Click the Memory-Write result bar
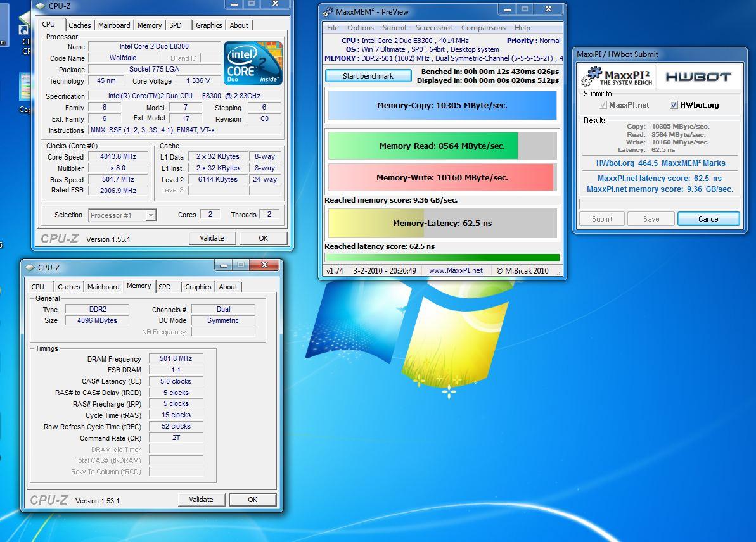The width and height of the screenshot is (756, 542). [442, 178]
